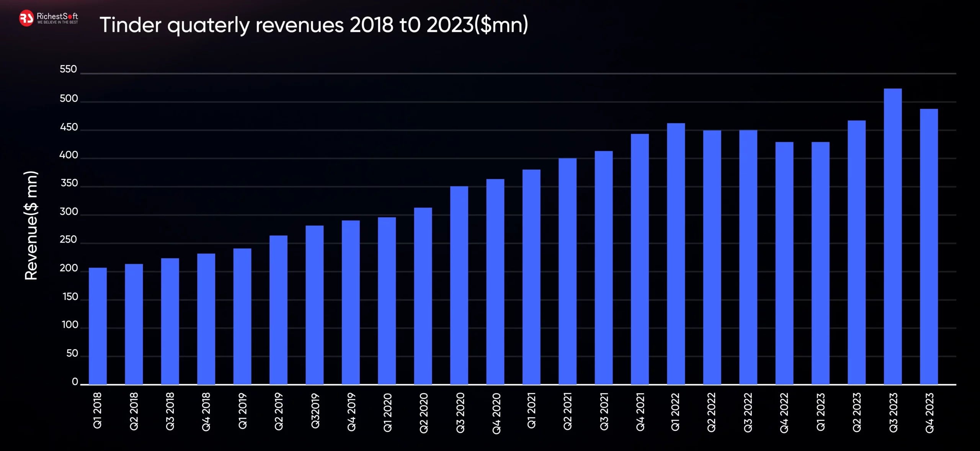This screenshot has height=451, width=980.
Task: Click the 'Q4 2022' x-axis label
Action: click(x=784, y=413)
